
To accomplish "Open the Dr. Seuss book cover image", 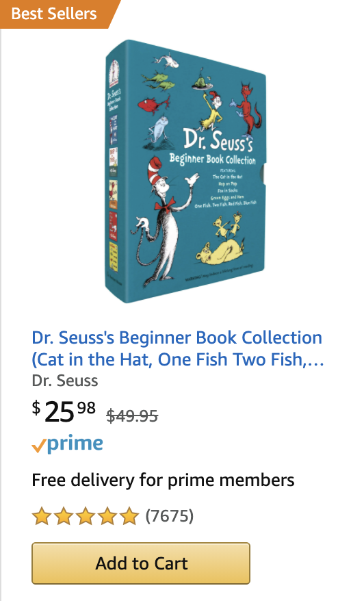I will tap(185, 171).
